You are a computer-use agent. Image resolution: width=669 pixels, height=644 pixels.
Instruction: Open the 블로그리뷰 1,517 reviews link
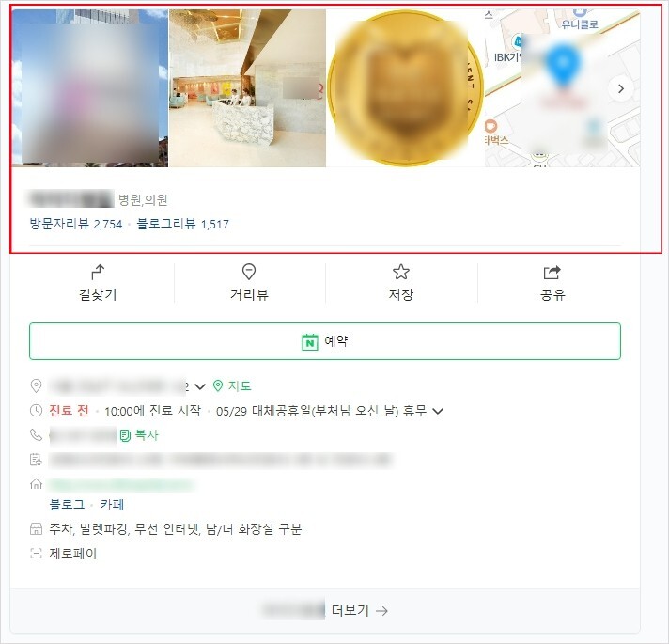pyautogui.click(x=182, y=224)
